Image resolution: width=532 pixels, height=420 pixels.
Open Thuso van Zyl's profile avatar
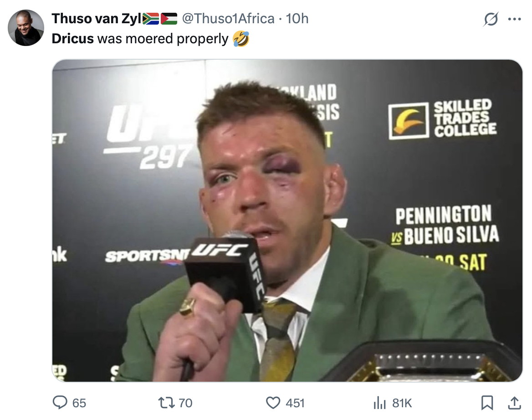(26, 27)
